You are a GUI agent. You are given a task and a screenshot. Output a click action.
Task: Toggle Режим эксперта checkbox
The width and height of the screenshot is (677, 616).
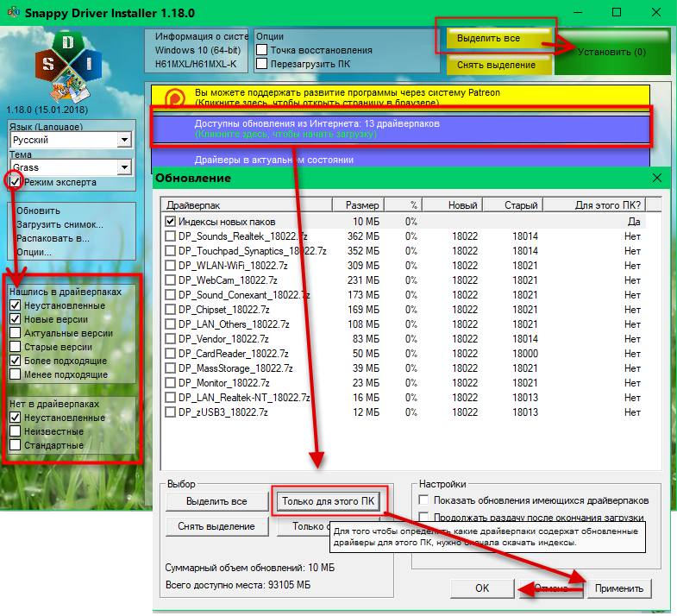pos(16,182)
